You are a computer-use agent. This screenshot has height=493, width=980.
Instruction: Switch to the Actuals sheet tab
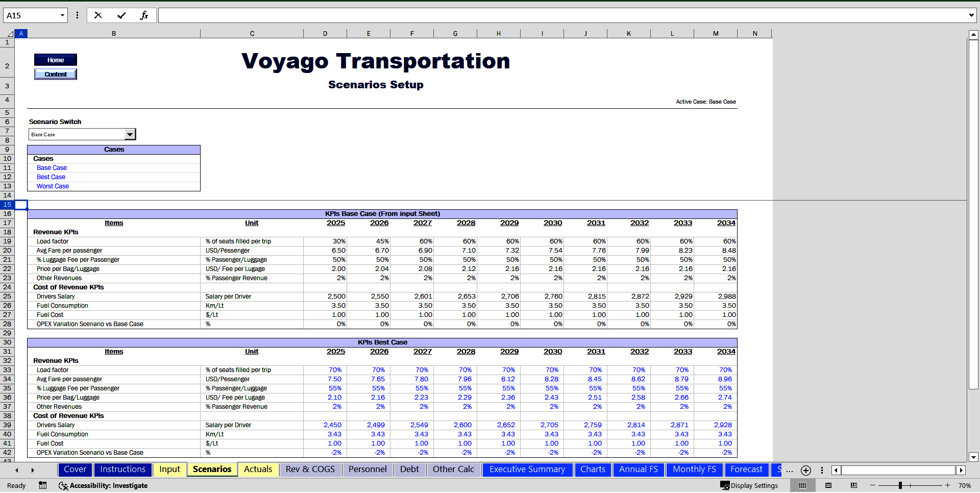click(x=258, y=470)
